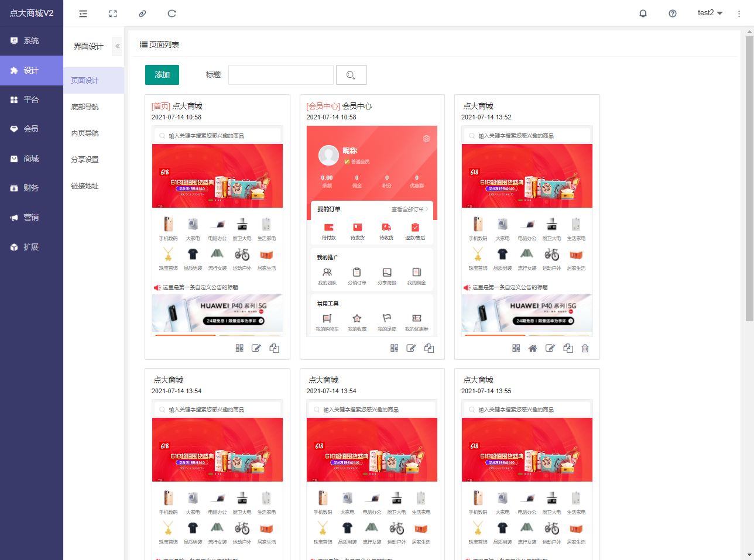Open notifications bell icon
Viewport: 754px width, 560px height.
[643, 13]
